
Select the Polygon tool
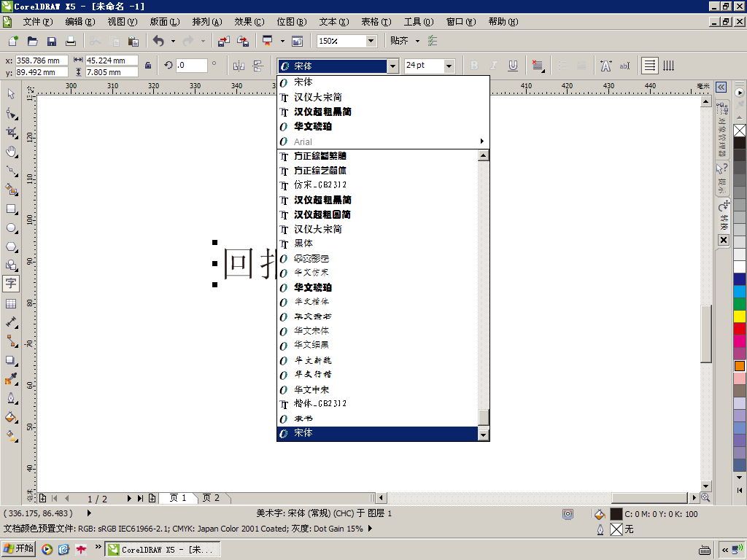pos(11,247)
